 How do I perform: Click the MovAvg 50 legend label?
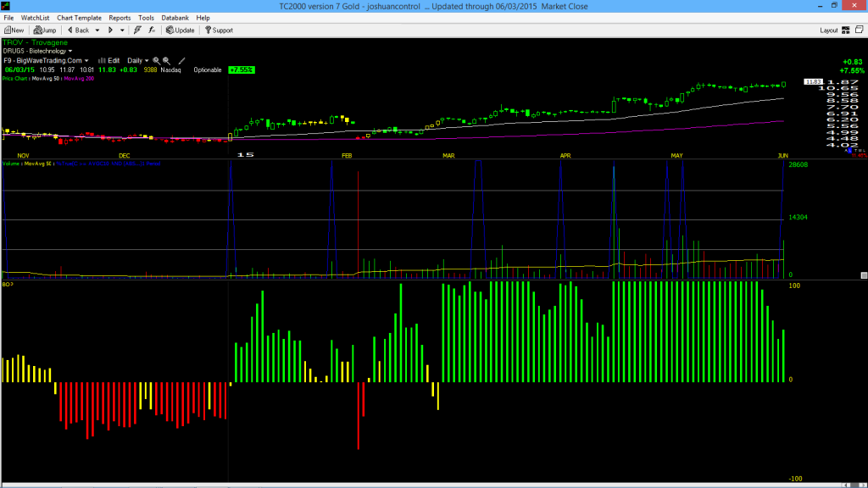(46, 79)
